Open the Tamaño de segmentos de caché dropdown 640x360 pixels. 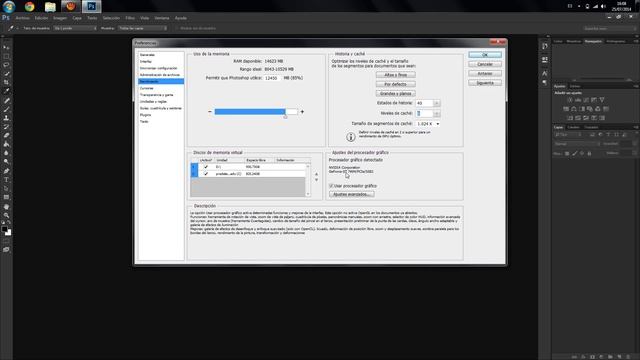pos(427,124)
